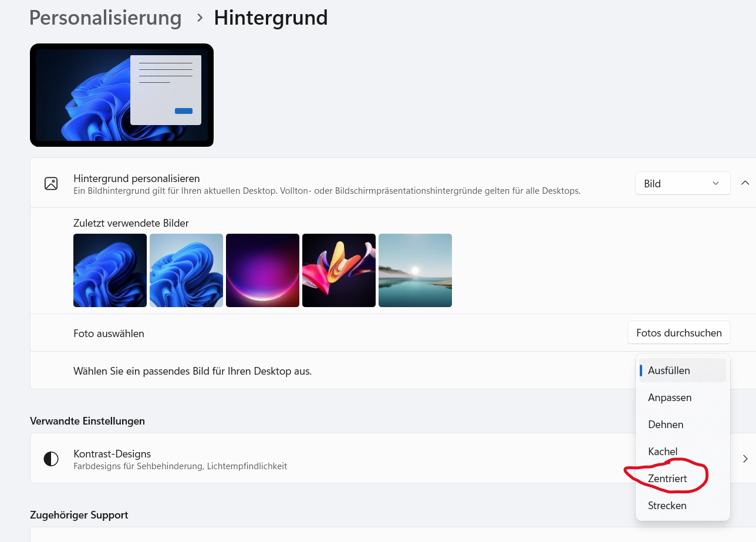Select Ausfüllen in the fit menu
The height and width of the screenshot is (542, 756).
pyautogui.click(x=683, y=371)
